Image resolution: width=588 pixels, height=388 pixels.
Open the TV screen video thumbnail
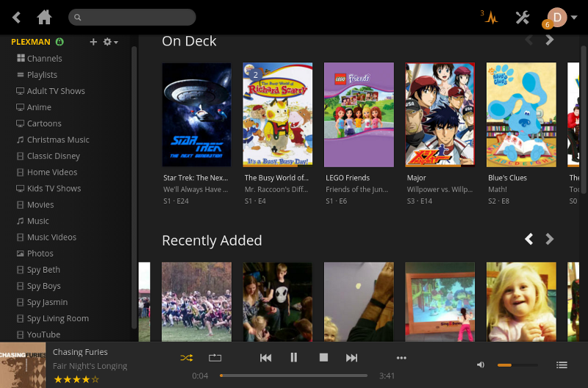pos(440,302)
